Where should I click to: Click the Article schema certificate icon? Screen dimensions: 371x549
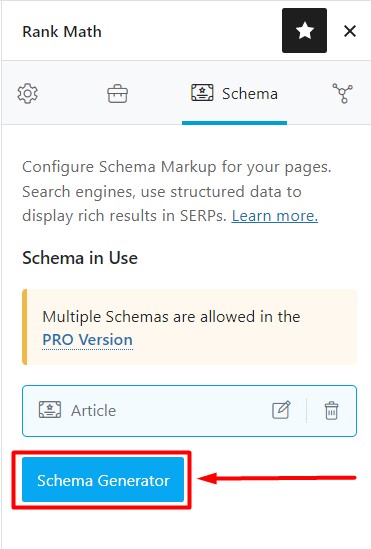point(50,410)
